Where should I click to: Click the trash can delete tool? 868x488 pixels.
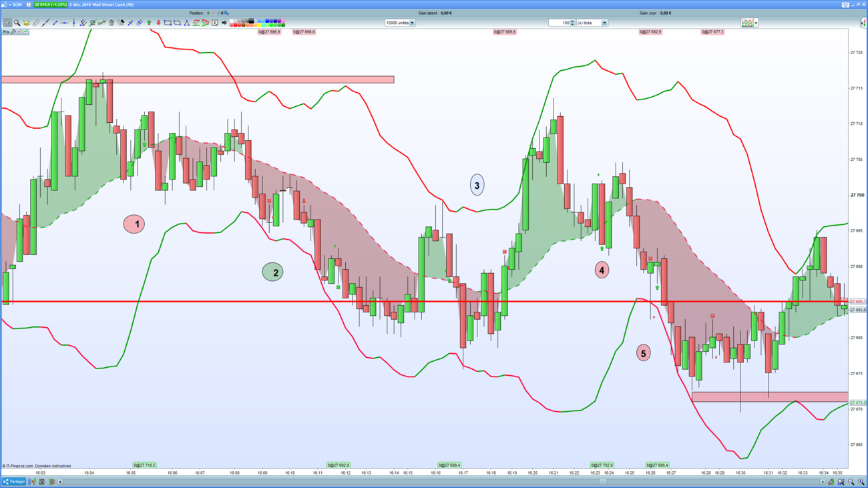[112, 23]
